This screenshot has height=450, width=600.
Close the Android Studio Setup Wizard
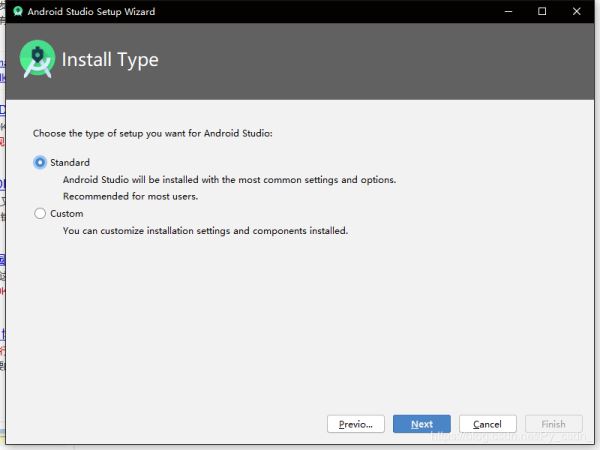pos(587,12)
